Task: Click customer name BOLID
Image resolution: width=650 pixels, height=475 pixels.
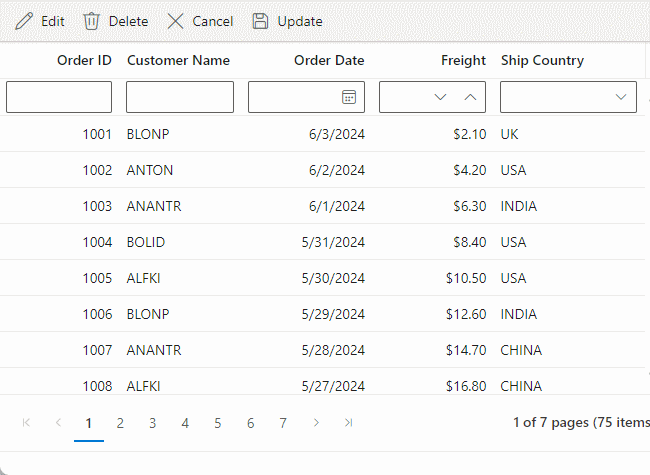Action: point(146,242)
